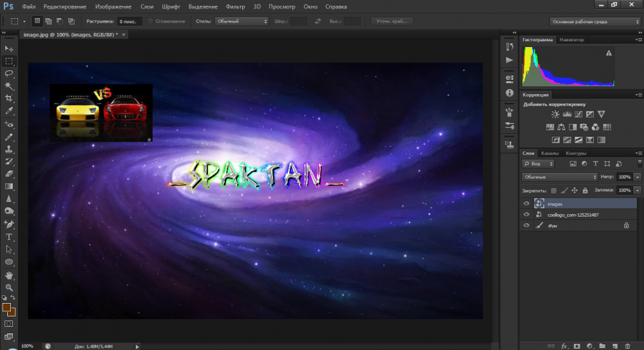The image size is (644, 350).
Task: Click the foreground color swatch
Action: pos(7,307)
